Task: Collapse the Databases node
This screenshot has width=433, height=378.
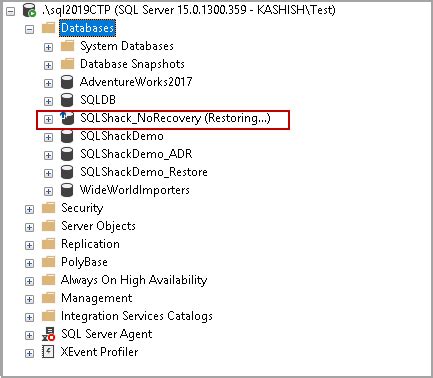Action: (x=29, y=30)
